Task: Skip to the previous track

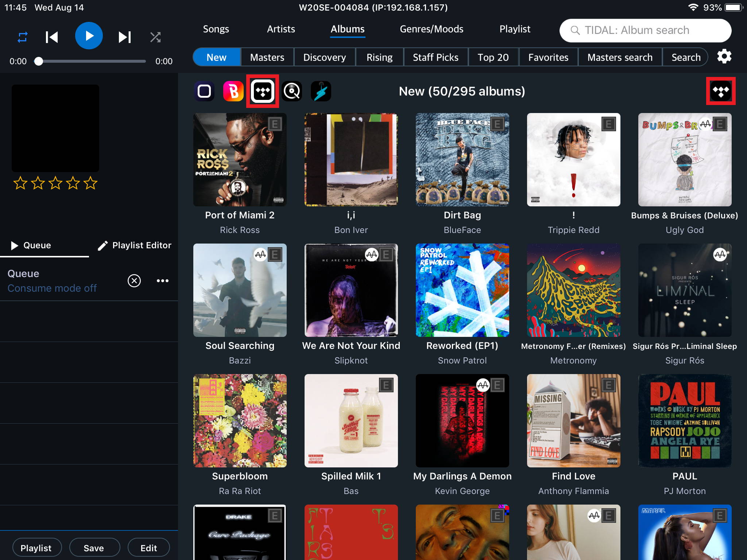Action: click(x=52, y=37)
